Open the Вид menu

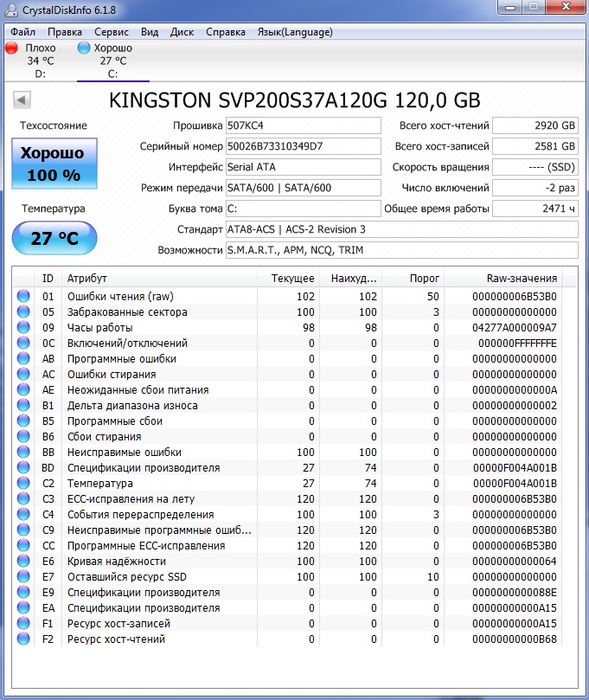pos(150,32)
